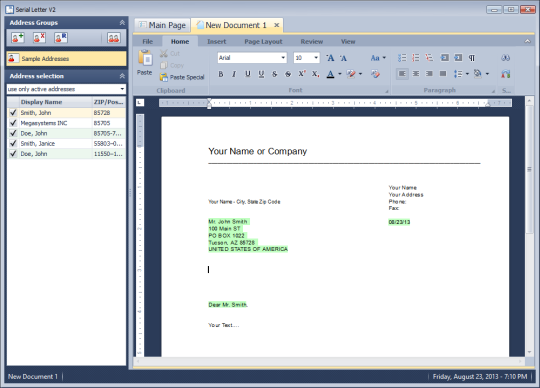Click Paste Special in Clipboard group
The height and width of the screenshot is (388, 540).
tap(182, 77)
